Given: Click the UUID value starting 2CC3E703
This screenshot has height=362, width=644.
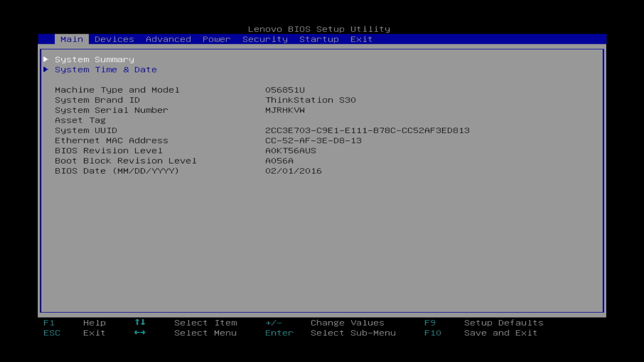Looking at the screenshot, I should [367, 130].
